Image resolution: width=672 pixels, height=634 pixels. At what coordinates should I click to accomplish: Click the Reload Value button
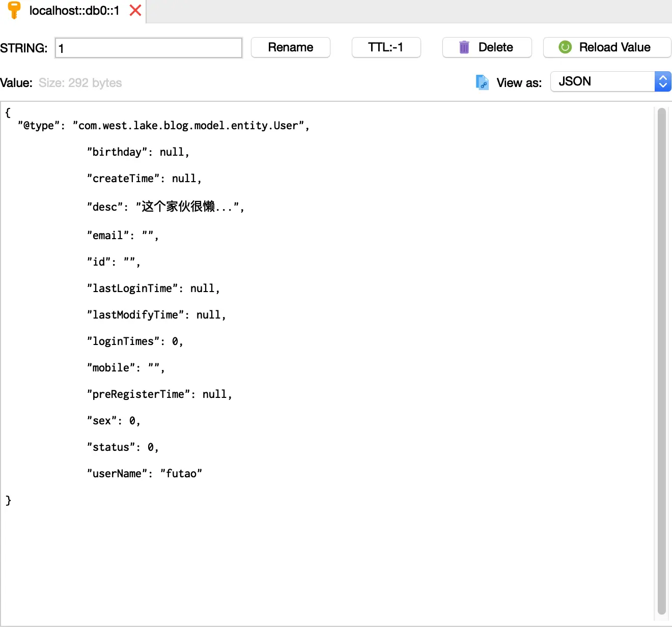(607, 47)
